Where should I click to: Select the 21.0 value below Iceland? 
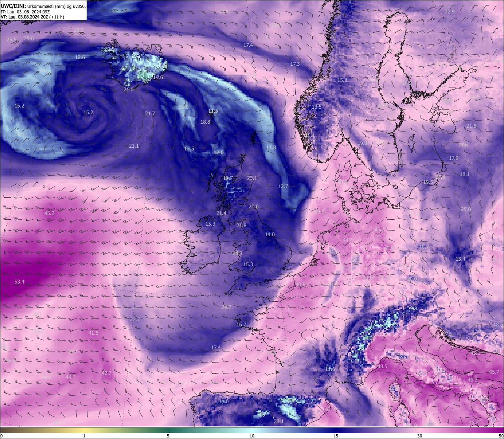pos(128,89)
